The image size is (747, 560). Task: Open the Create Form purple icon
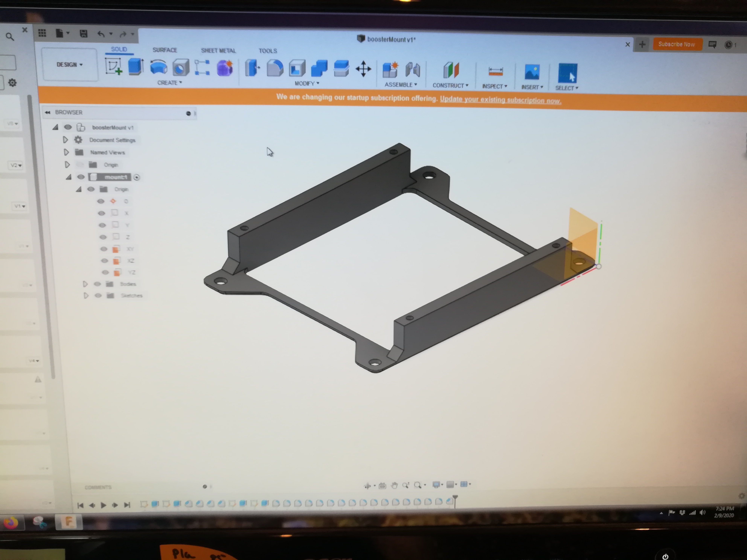click(225, 68)
